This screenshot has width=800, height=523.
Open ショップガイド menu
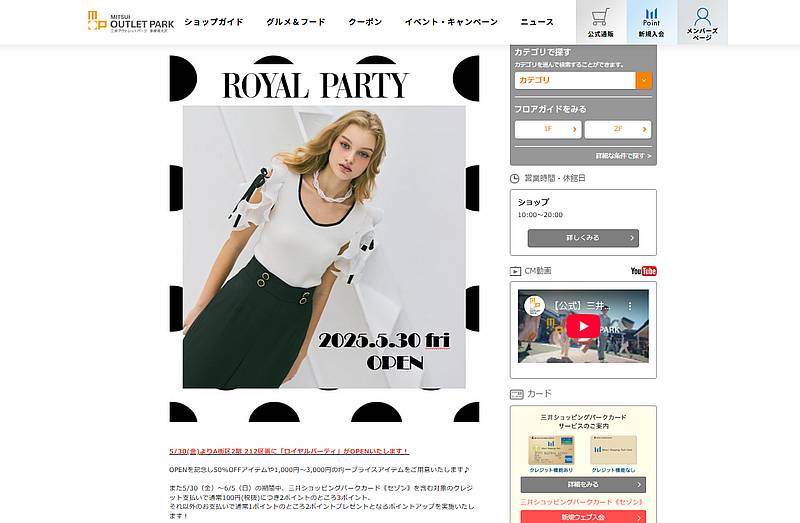point(214,22)
